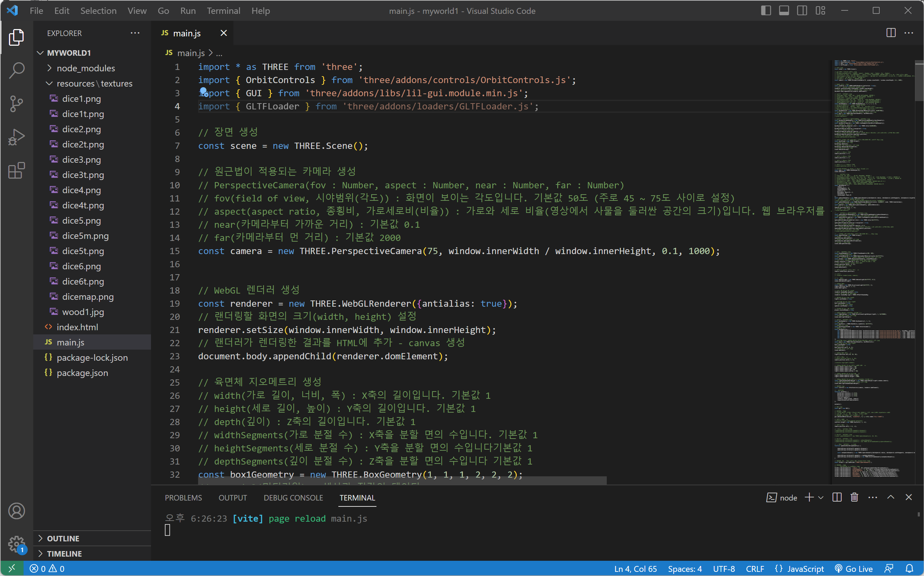The image size is (924, 576).
Task: Kill terminal with trash icon
Action: coord(854,497)
